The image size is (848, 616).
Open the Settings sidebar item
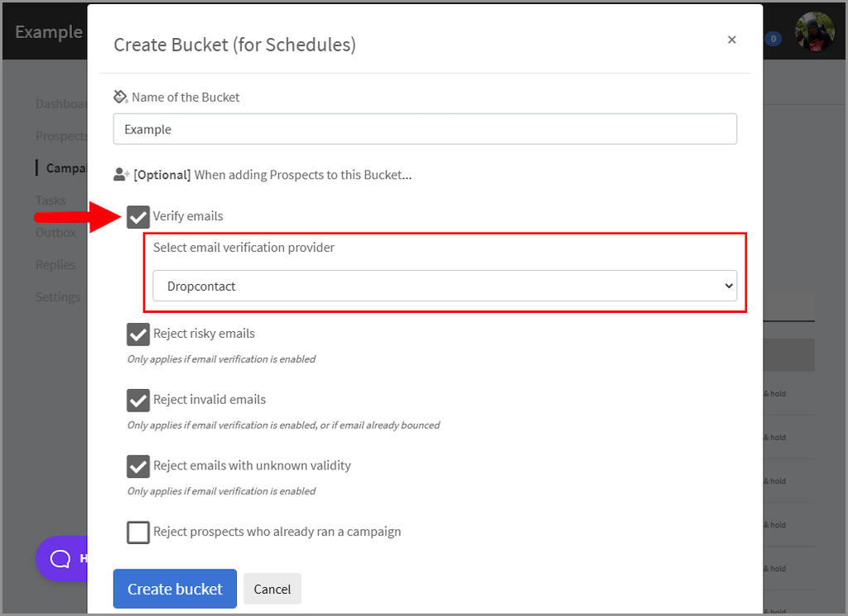[x=58, y=297]
